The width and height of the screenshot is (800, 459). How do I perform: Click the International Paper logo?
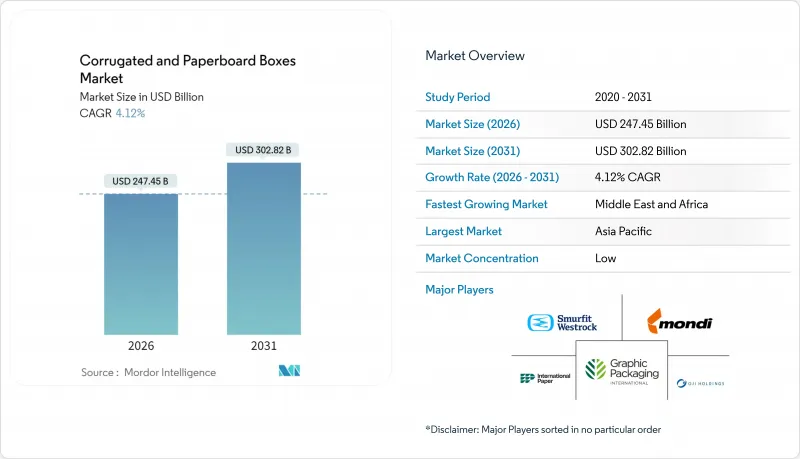click(545, 378)
